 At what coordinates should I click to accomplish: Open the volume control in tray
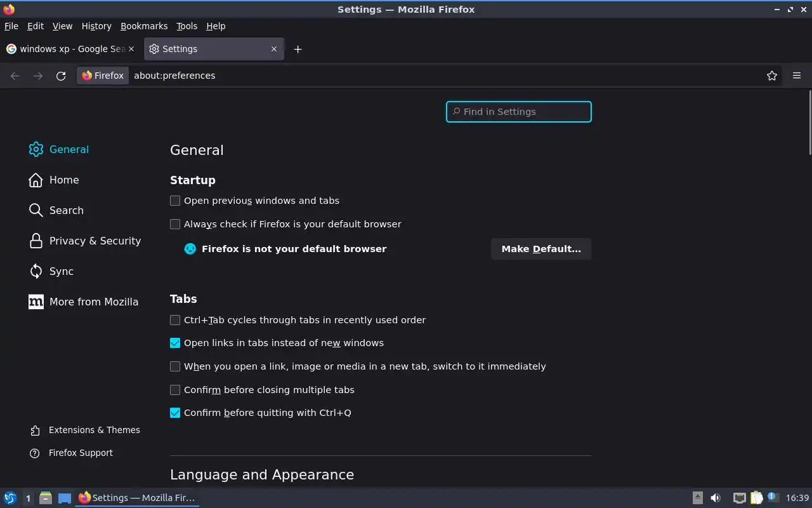[716, 498]
